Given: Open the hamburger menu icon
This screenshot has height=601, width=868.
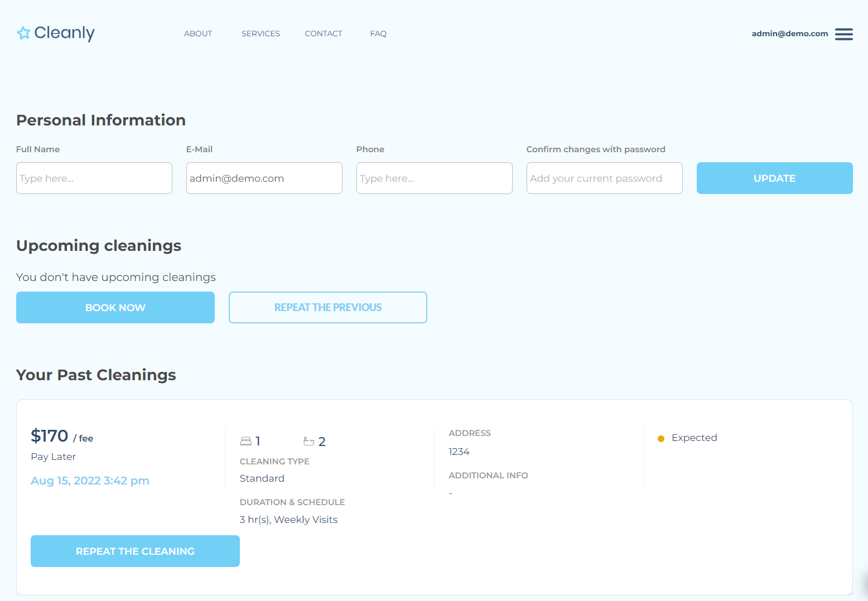Looking at the screenshot, I should coord(843,34).
